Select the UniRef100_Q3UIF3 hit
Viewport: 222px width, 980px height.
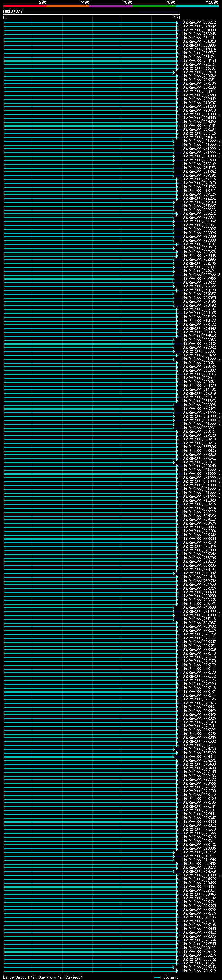click(x=199, y=168)
